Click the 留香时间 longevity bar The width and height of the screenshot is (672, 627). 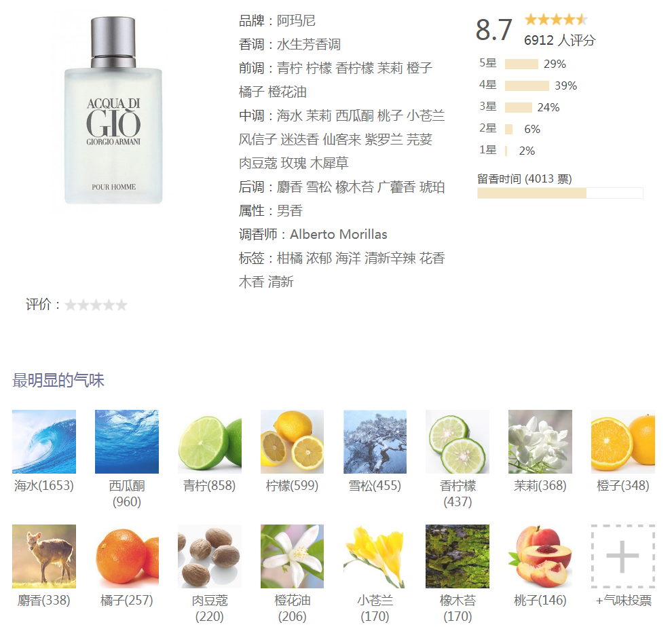point(560,193)
